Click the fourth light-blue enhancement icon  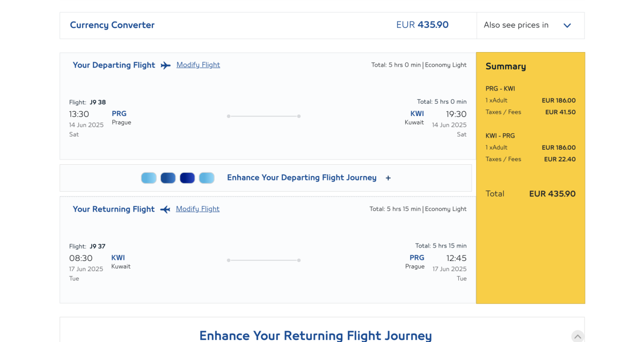coord(207,178)
